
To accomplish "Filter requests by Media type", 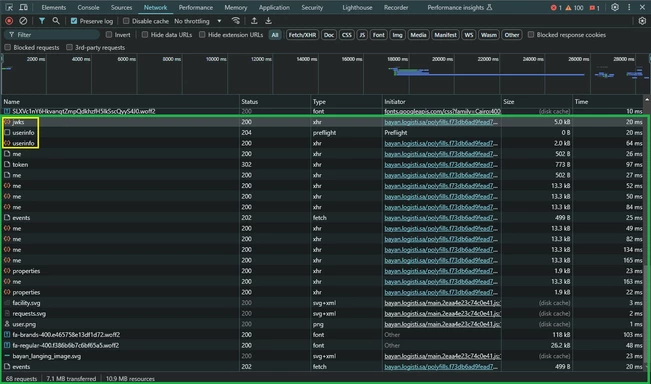I will pos(418,35).
